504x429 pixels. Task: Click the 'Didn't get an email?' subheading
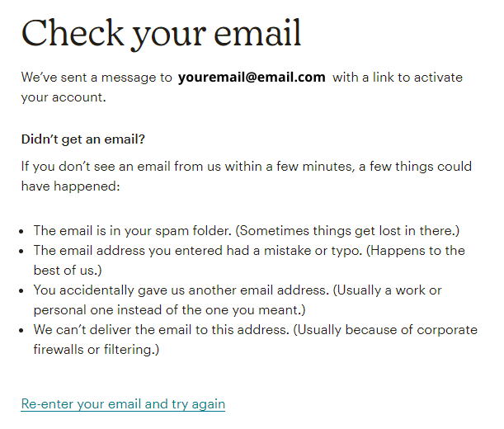83,139
